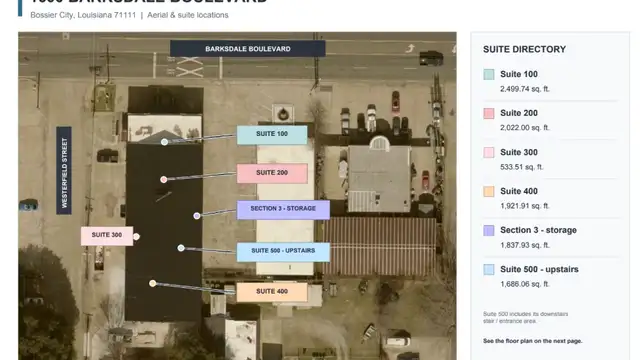
Task: Click the 2,022.00 sq. ft. value
Action: (525, 128)
